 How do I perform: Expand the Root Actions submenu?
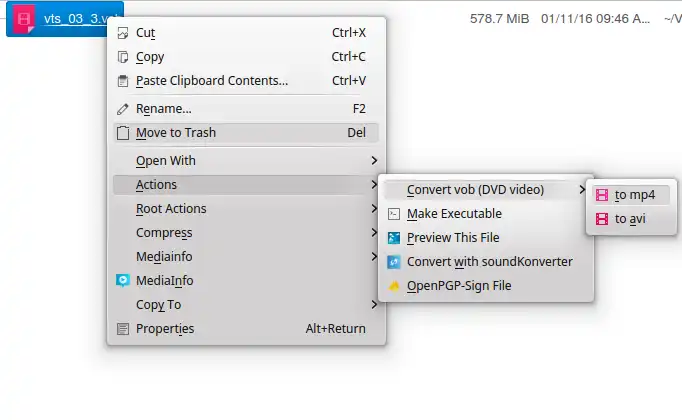click(x=374, y=209)
